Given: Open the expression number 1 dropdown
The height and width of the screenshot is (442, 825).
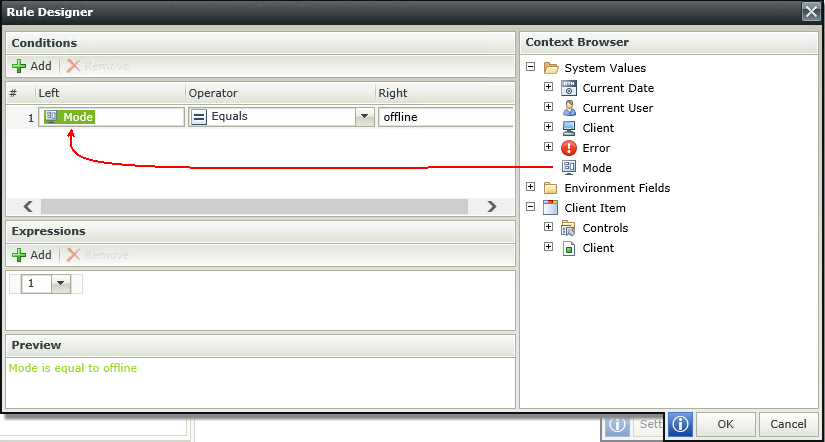Looking at the screenshot, I should (x=61, y=284).
